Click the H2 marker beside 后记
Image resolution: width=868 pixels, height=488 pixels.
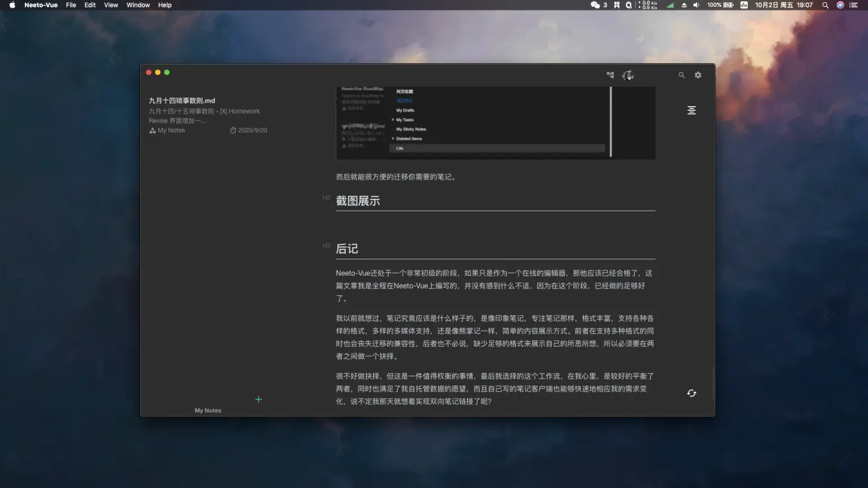[x=327, y=246]
